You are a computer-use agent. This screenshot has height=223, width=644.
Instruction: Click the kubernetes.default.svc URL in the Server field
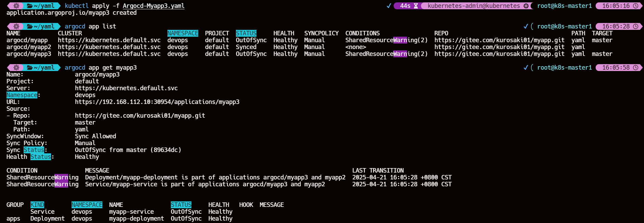[126, 88]
